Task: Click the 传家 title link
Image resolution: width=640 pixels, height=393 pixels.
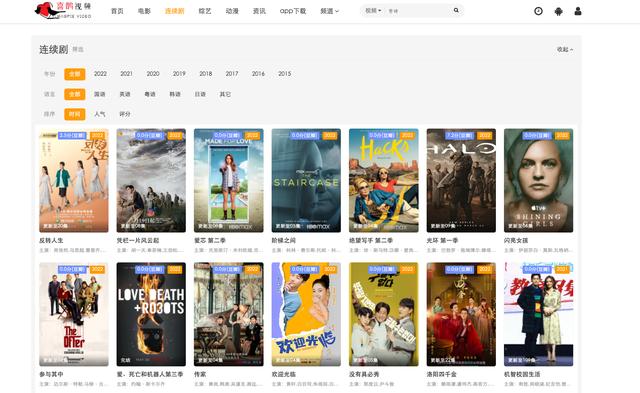Action: (x=200, y=374)
